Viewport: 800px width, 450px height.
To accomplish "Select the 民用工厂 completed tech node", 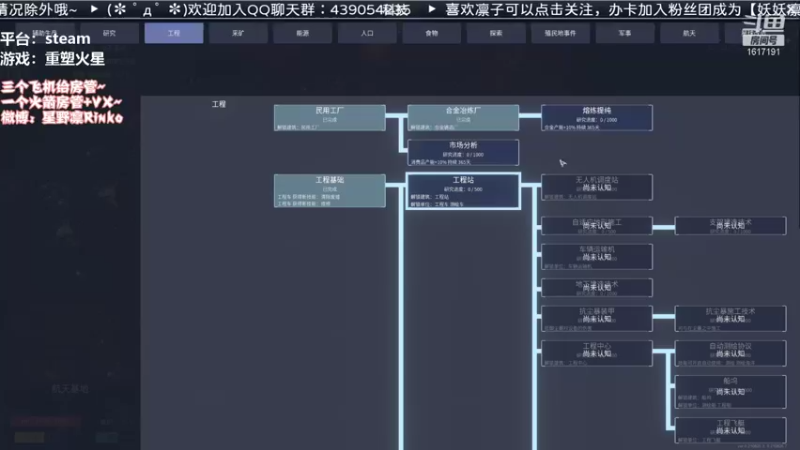I will [330, 118].
